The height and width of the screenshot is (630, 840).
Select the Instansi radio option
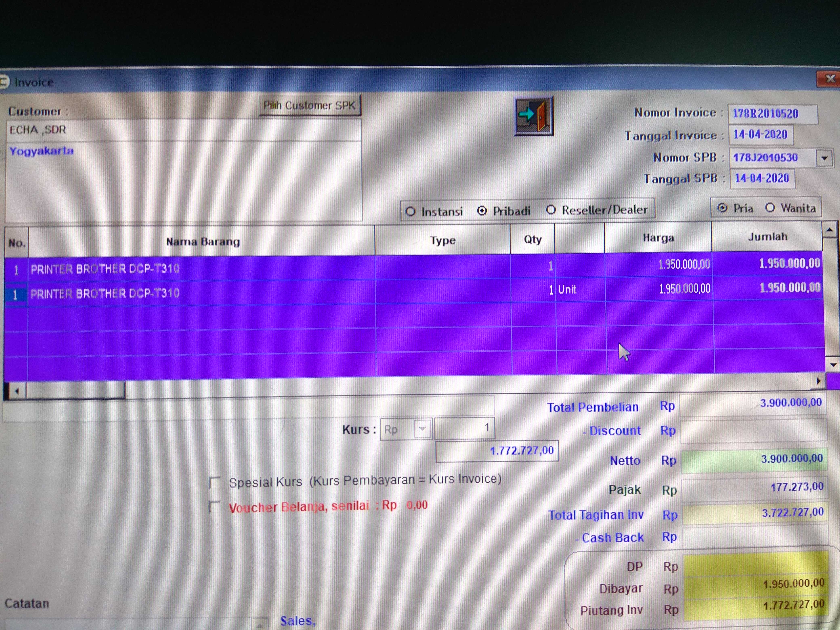(x=411, y=211)
